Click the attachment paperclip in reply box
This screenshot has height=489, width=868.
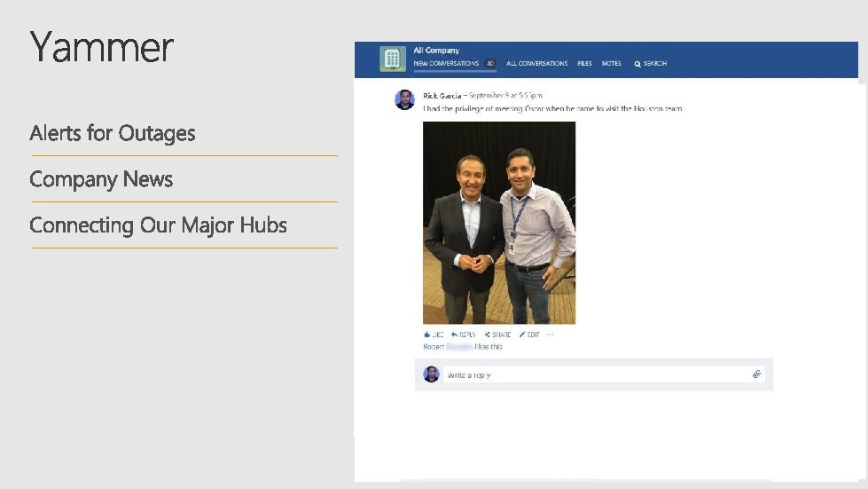point(757,375)
